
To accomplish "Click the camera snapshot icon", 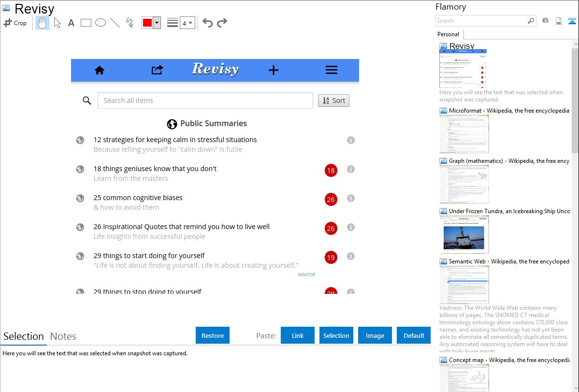I will point(545,21).
